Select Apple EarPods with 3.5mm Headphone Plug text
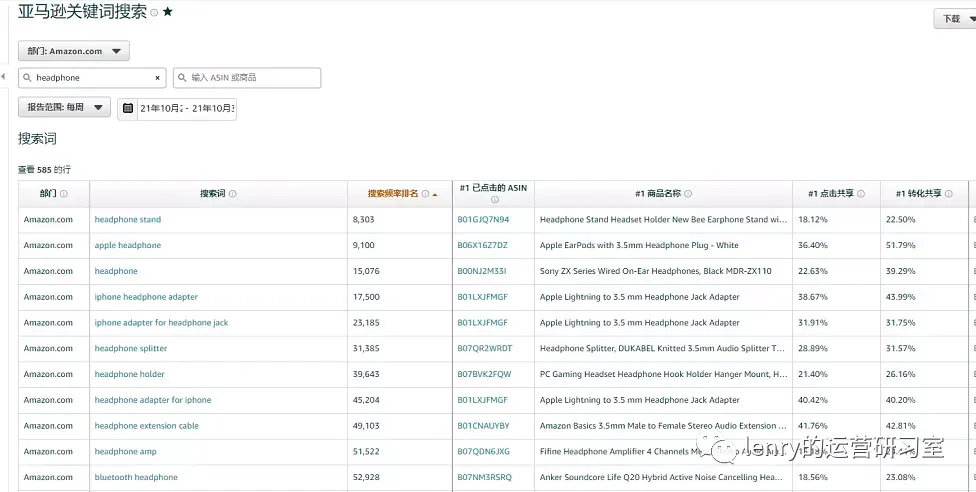Viewport: 976px width, 492px height. (639, 245)
